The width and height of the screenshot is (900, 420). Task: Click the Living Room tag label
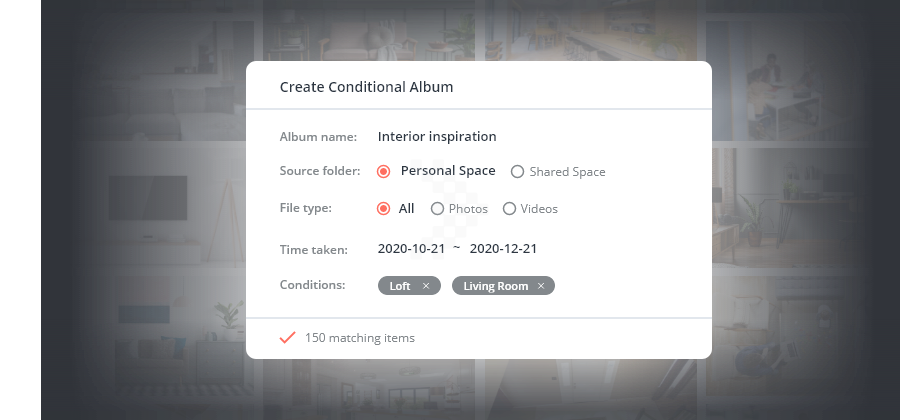[x=496, y=286]
